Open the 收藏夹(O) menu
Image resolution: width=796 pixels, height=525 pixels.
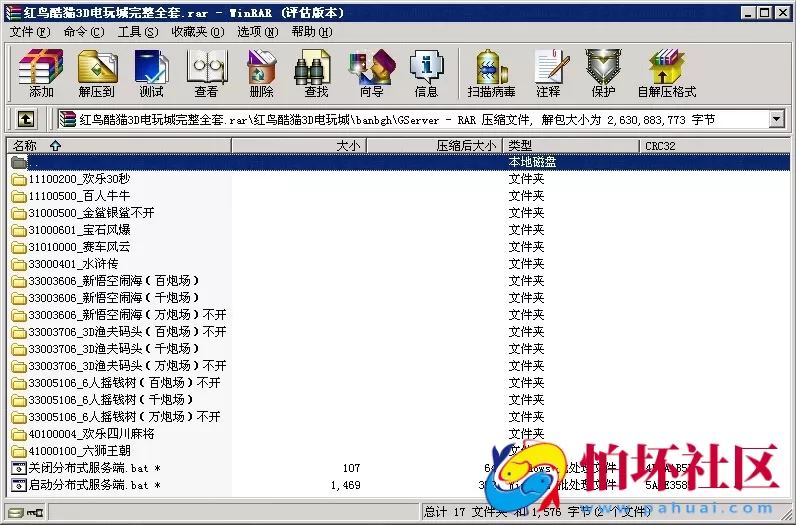click(197, 32)
